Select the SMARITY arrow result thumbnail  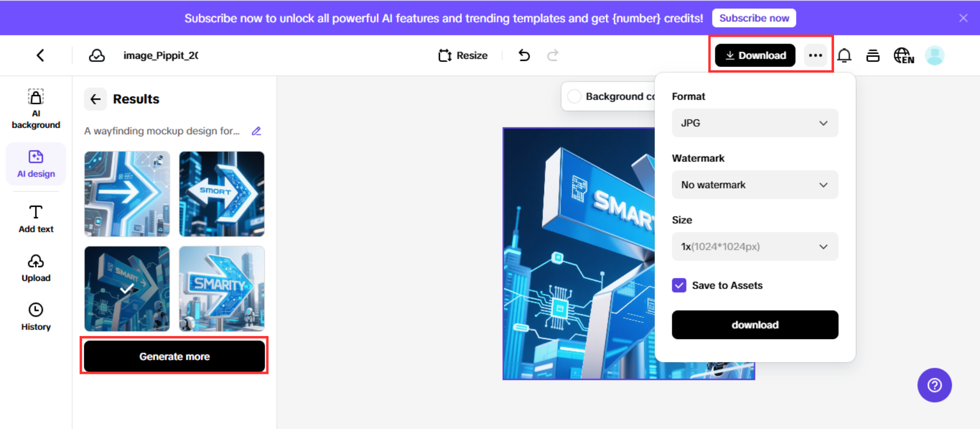pyautogui.click(x=222, y=289)
